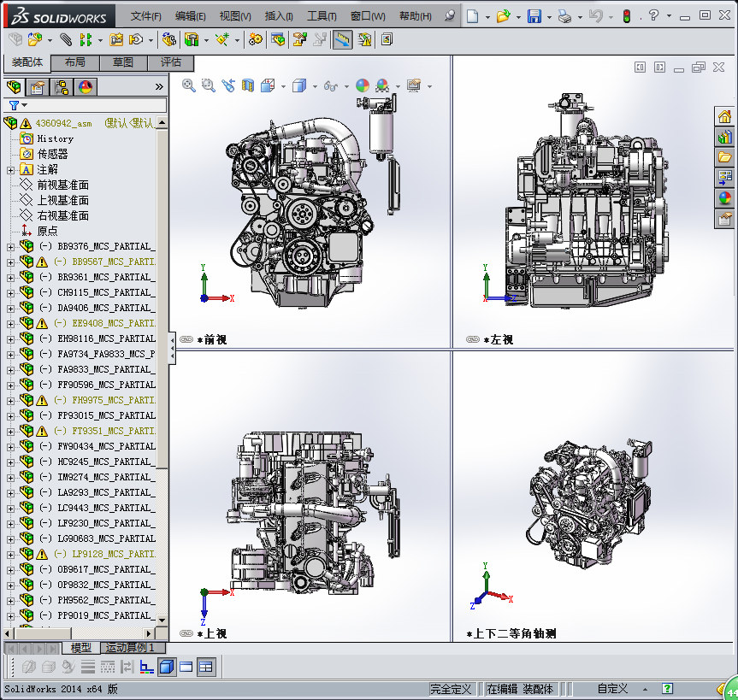This screenshot has width=738, height=700.
Task: Select Show Hidden Components icon
Action: 168,39
